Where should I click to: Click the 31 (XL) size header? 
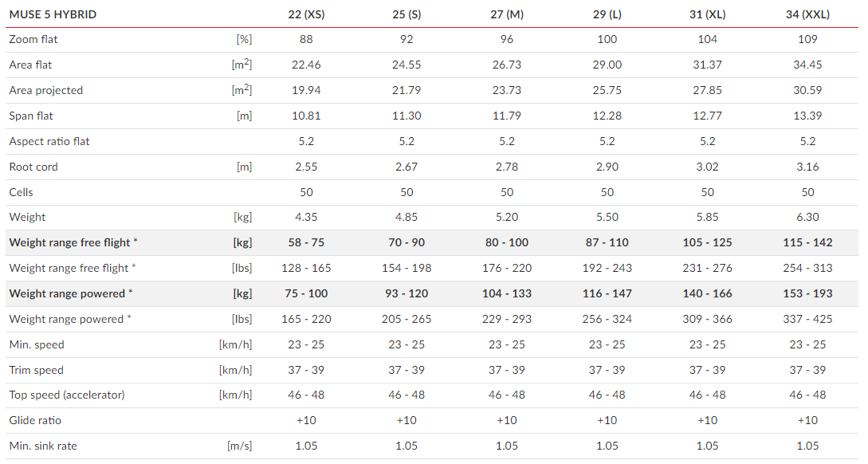707,14
